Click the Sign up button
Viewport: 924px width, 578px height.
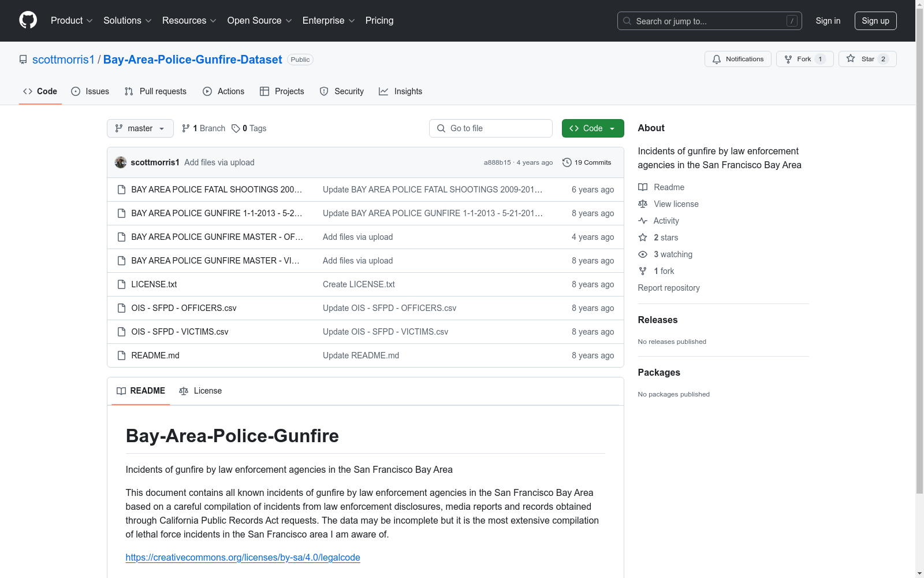pos(875,21)
